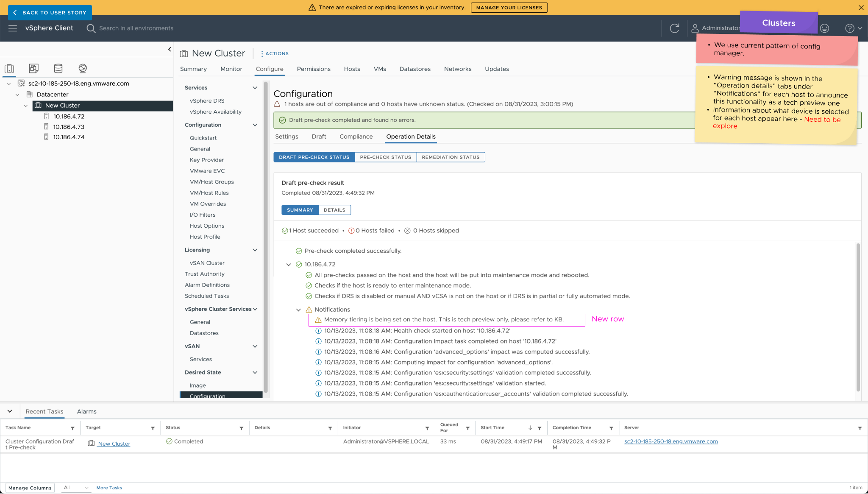This screenshot has height=494, width=868.
Task: Open the hamburger main menu
Action: [13, 28]
